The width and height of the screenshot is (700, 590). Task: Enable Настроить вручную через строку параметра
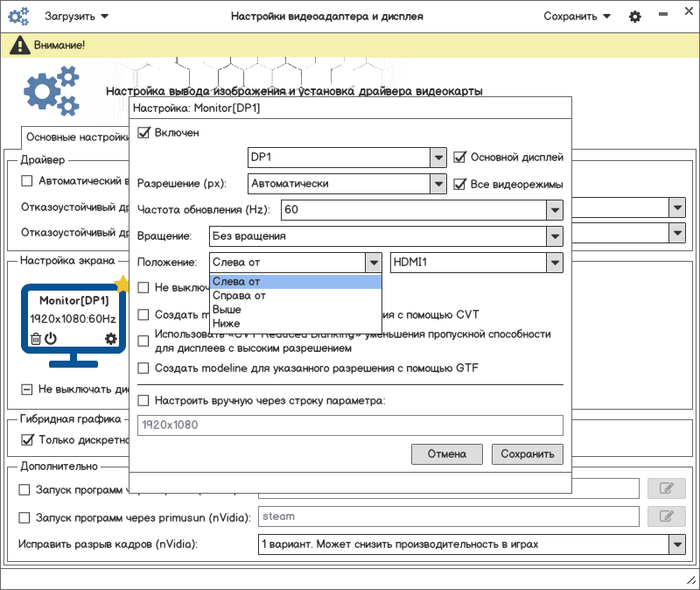tap(143, 400)
